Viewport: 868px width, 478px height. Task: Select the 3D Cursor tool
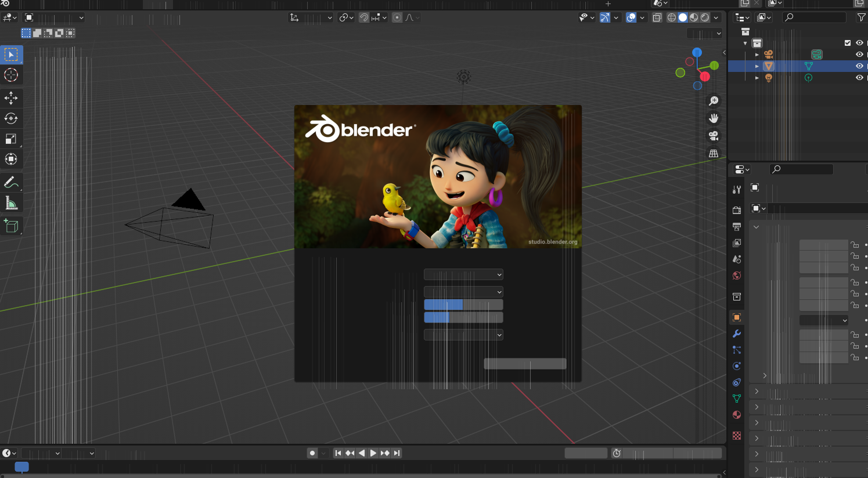click(x=11, y=75)
